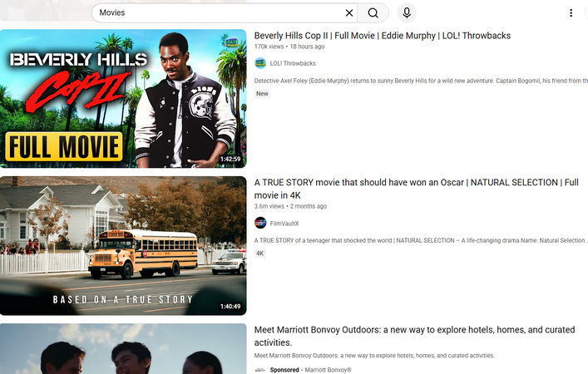Click the LOL! Throwbacks channel avatar
The height and width of the screenshot is (374, 588).
click(x=260, y=63)
